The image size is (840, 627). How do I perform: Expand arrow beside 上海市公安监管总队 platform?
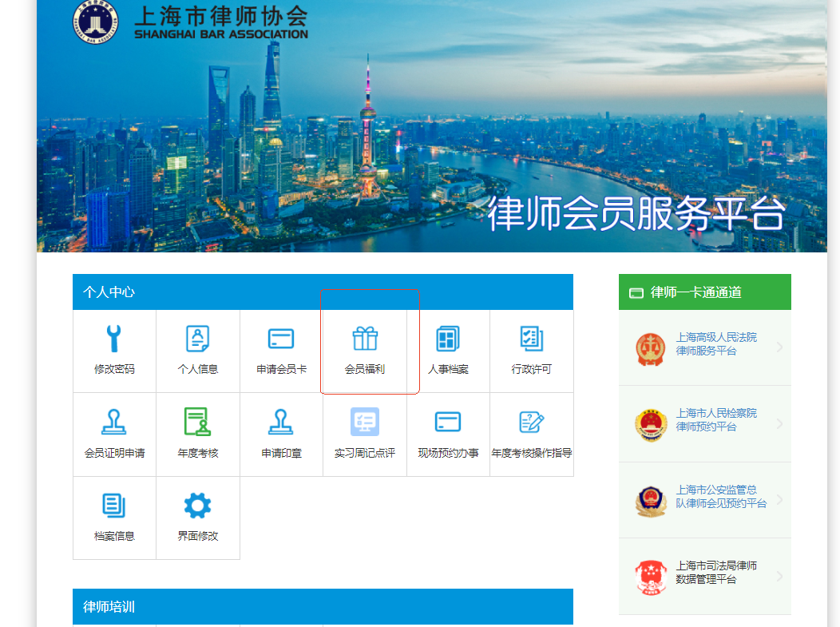point(779,499)
